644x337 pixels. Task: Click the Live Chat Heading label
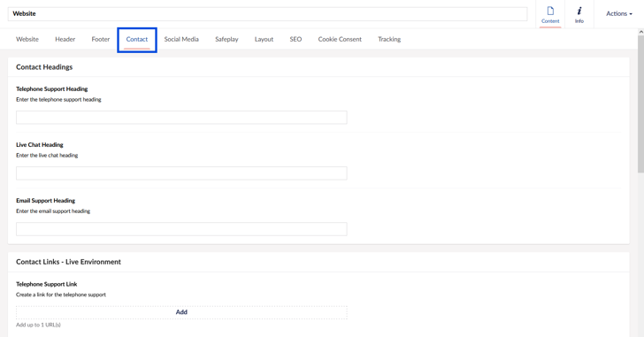pyautogui.click(x=40, y=144)
